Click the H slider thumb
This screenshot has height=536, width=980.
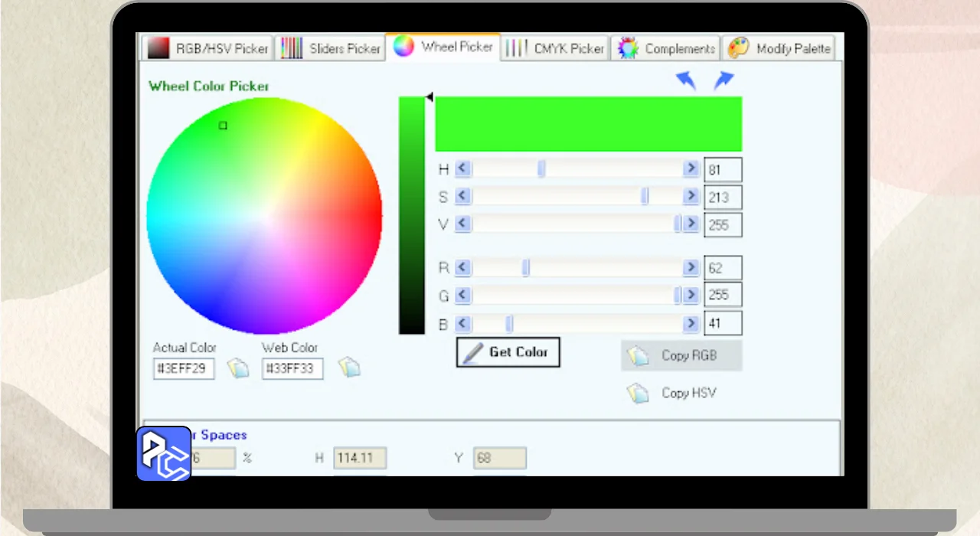(x=541, y=168)
